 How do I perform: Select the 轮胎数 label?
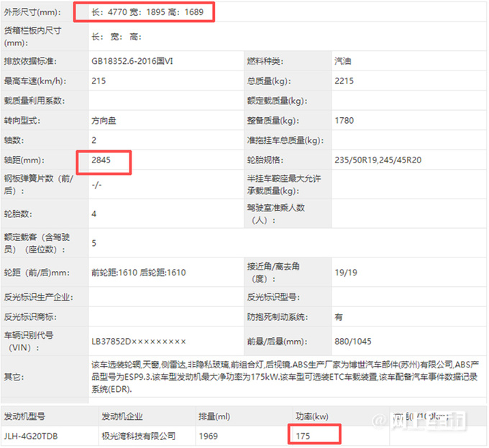click(x=18, y=214)
